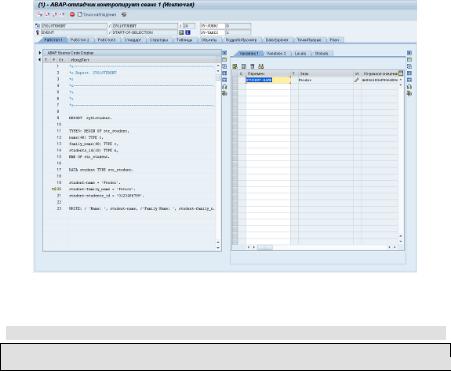Click the maximize horizontally icon beside variables panel

click(409, 80)
